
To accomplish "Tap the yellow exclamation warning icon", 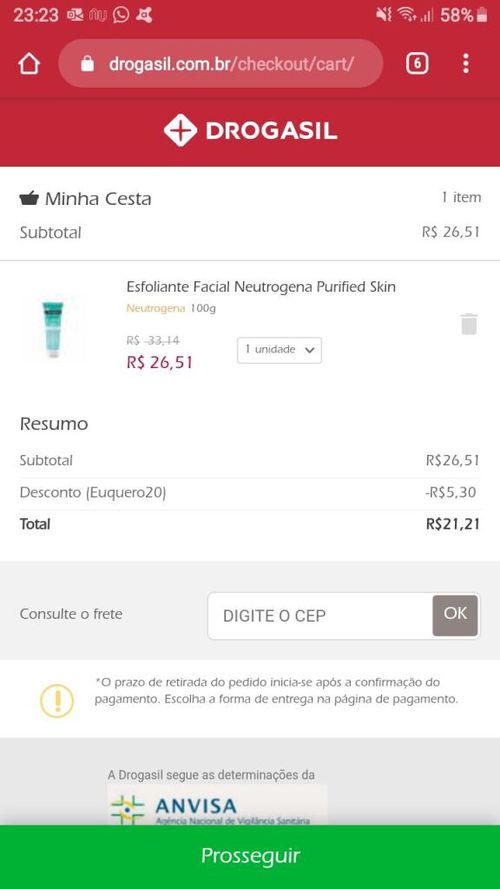I will (x=57, y=701).
